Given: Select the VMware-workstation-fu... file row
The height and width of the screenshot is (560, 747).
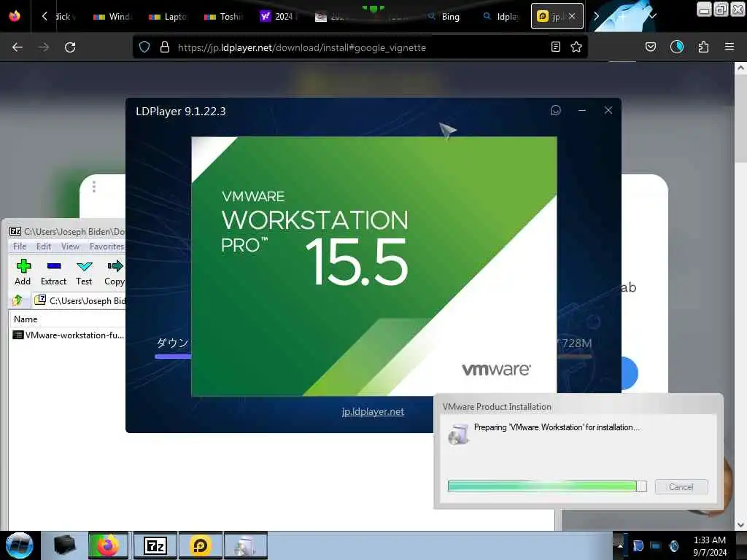Looking at the screenshot, I should [68, 335].
